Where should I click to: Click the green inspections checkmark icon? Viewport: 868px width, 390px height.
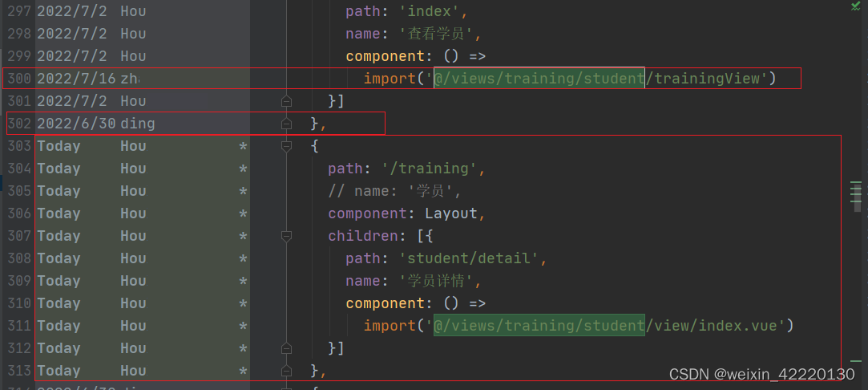point(855,6)
